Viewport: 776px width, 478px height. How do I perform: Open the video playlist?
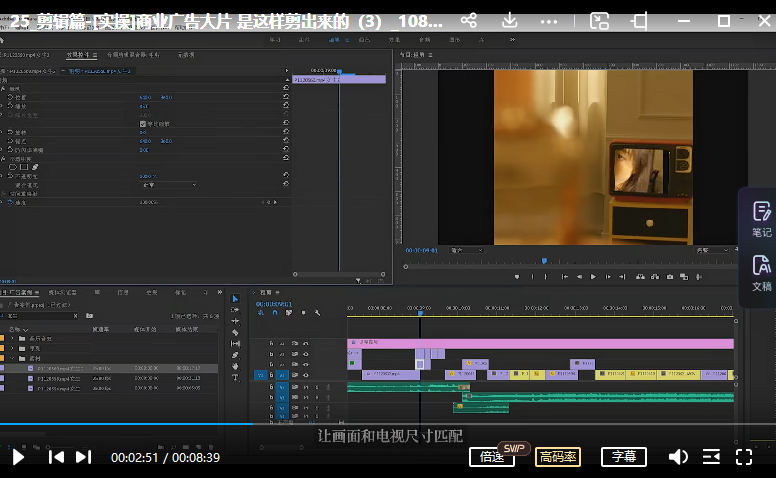[x=711, y=457]
